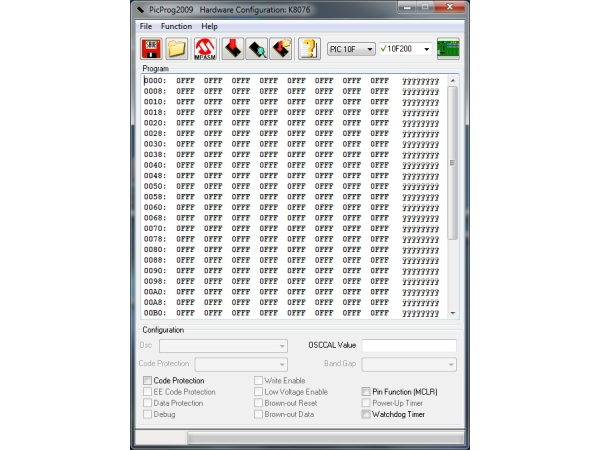
Task: Open the Help menu
Action: coord(209,25)
